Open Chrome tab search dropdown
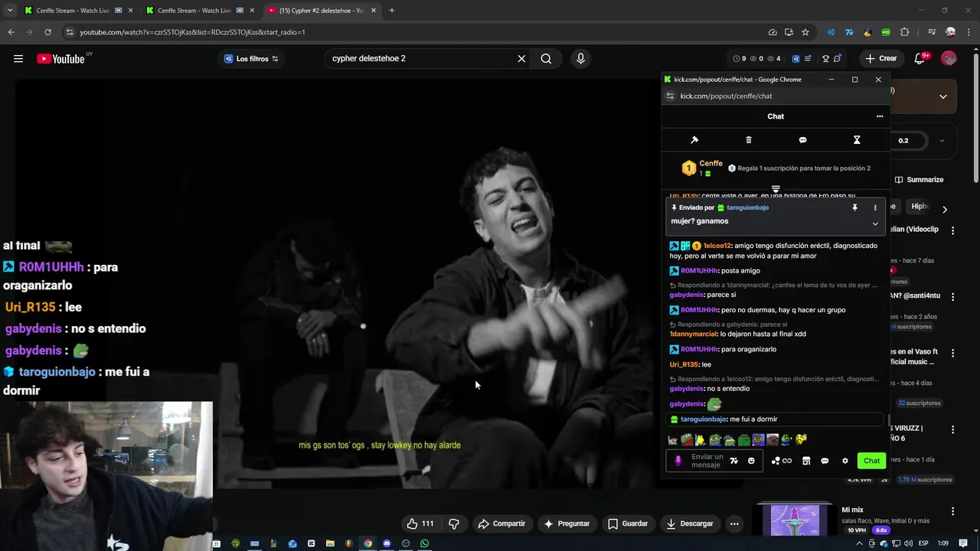 coord(9,11)
